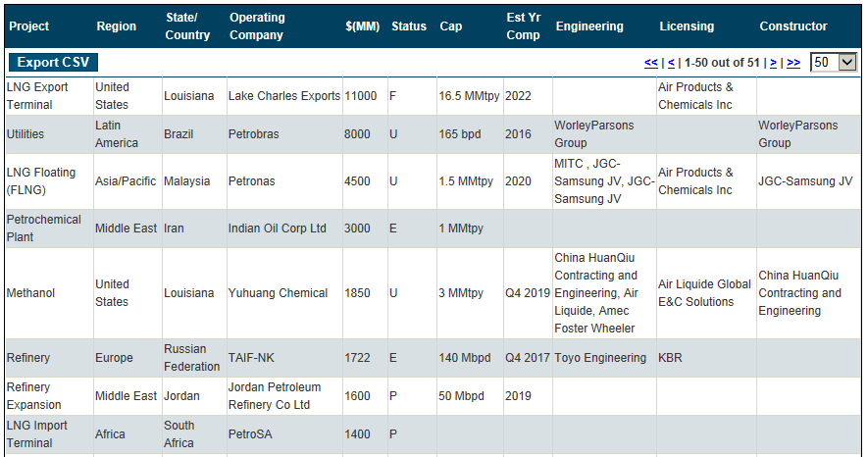The height and width of the screenshot is (457, 868).
Task: Select the 'LNG Floating (FLNG)' project cell
Action: pyautogui.click(x=49, y=180)
